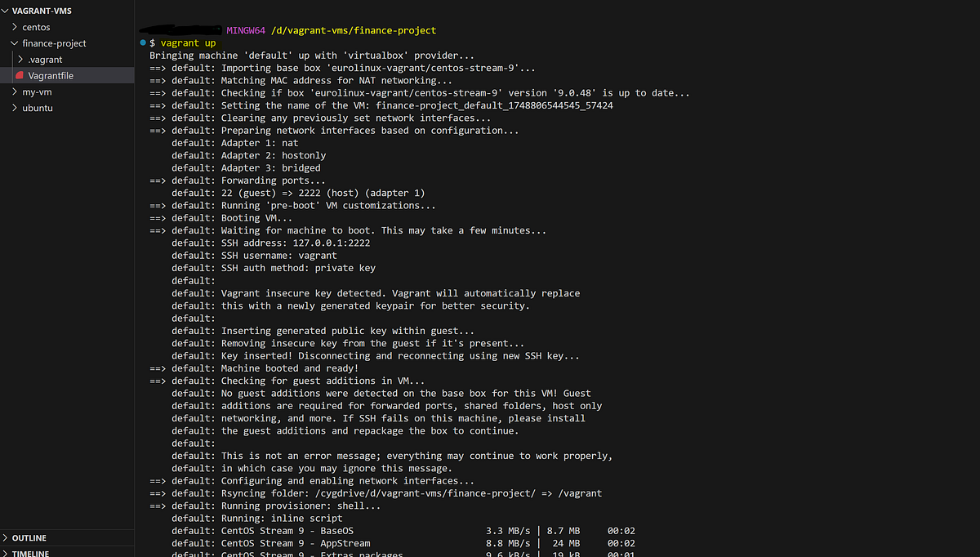This screenshot has height=557, width=980.
Task: Select the centos folder in the sidebar
Action: (x=36, y=26)
